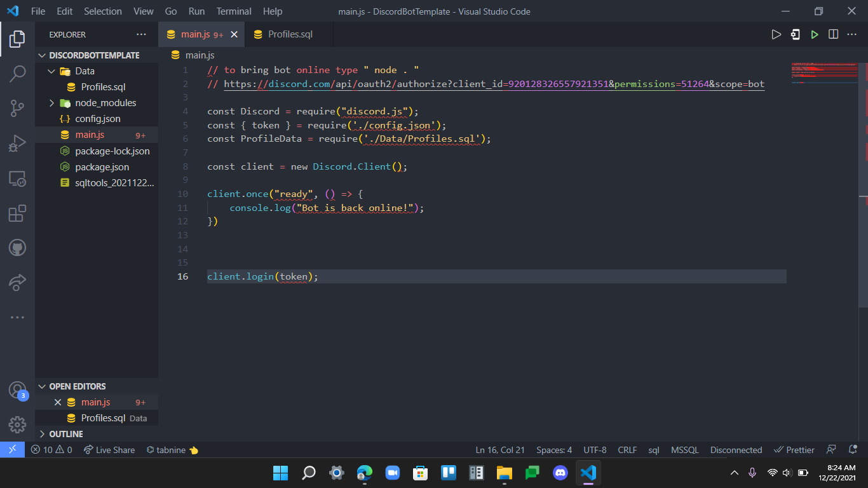Click the Prettier status bar item
This screenshot has width=868, height=488.
794,450
